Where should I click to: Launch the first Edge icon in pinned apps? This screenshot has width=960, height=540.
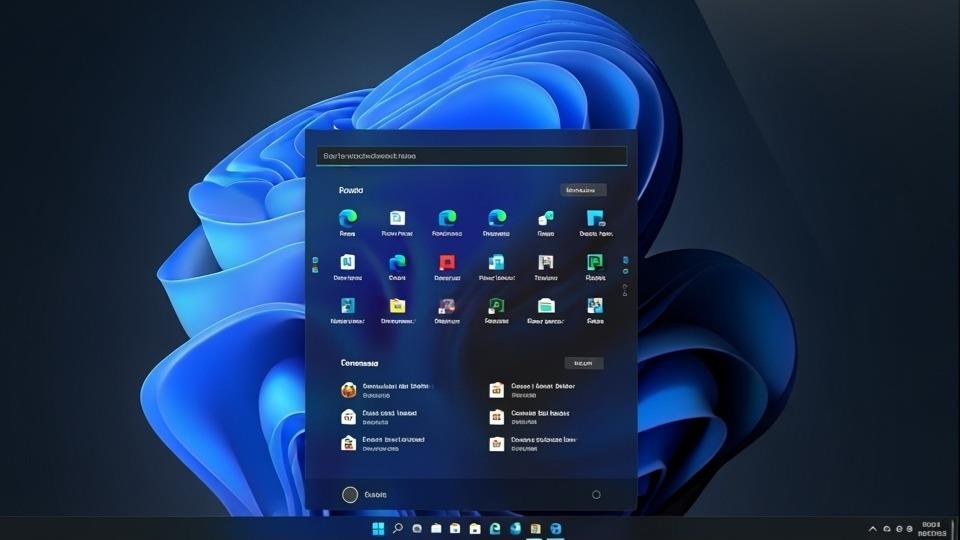[x=347, y=218]
